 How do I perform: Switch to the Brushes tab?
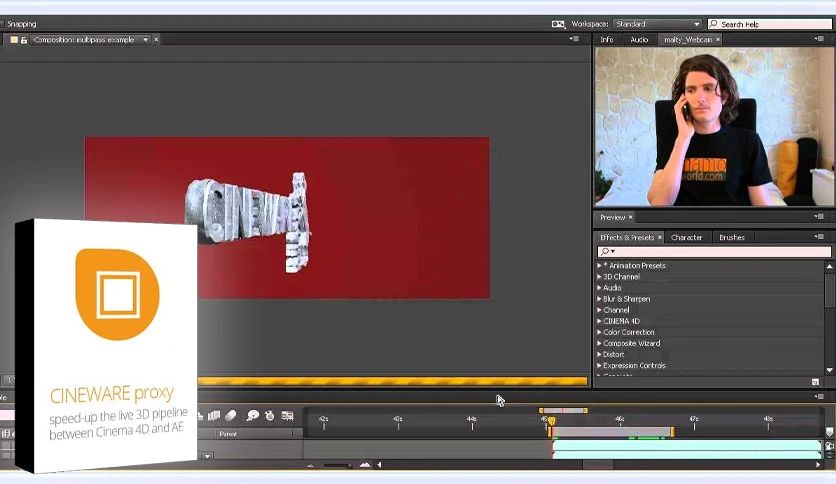pyautogui.click(x=732, y=237)
